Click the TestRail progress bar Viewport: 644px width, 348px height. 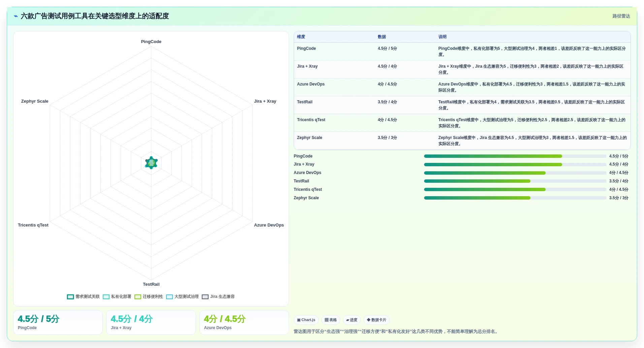click(515, 181)
